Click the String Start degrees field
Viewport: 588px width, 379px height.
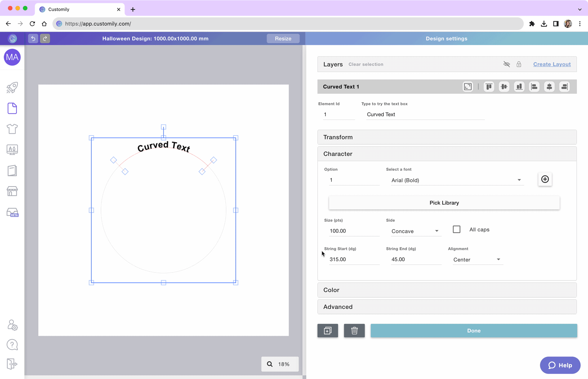[x=354, y=259]
